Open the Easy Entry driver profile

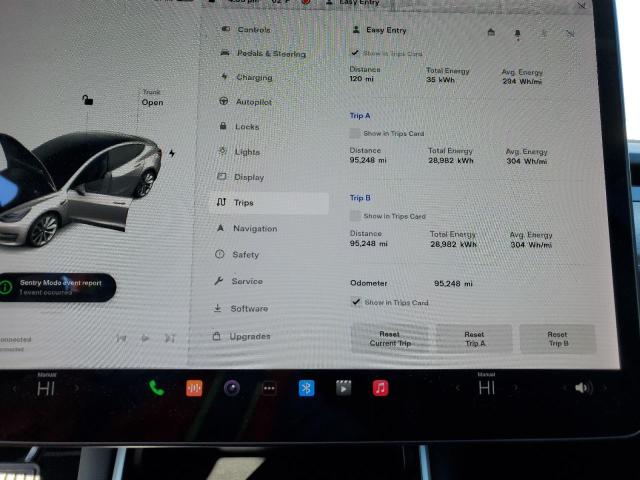click(380, 30)
